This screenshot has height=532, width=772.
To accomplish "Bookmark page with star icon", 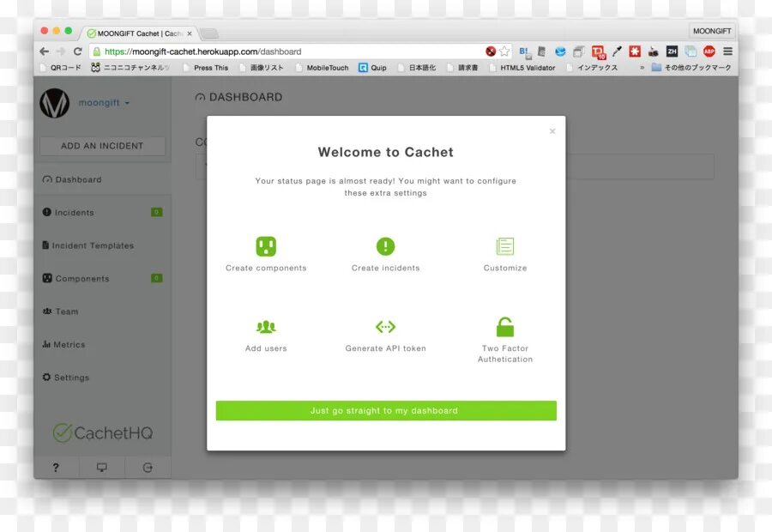I will coord(504,51).
